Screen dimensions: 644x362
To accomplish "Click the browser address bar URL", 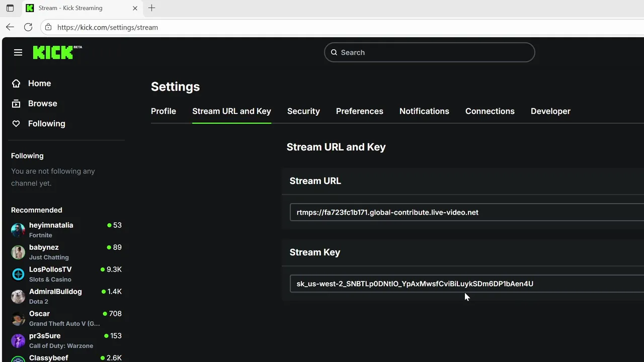I will click(108, 27).
